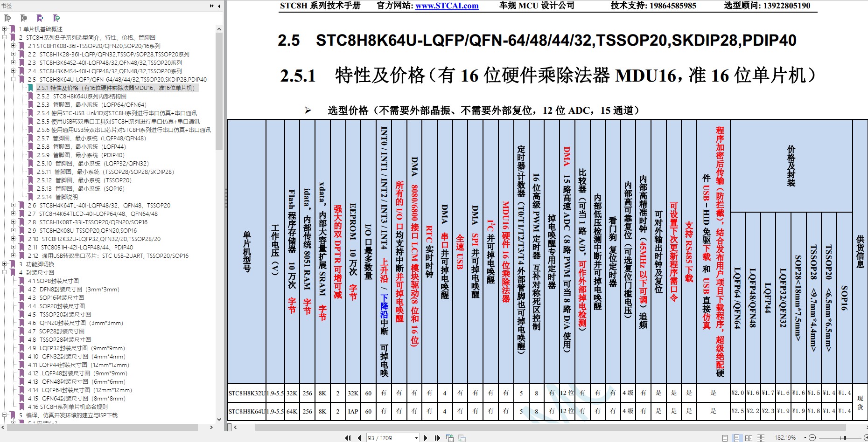
Task: Go to next page icon
Action: coord(426,438)
